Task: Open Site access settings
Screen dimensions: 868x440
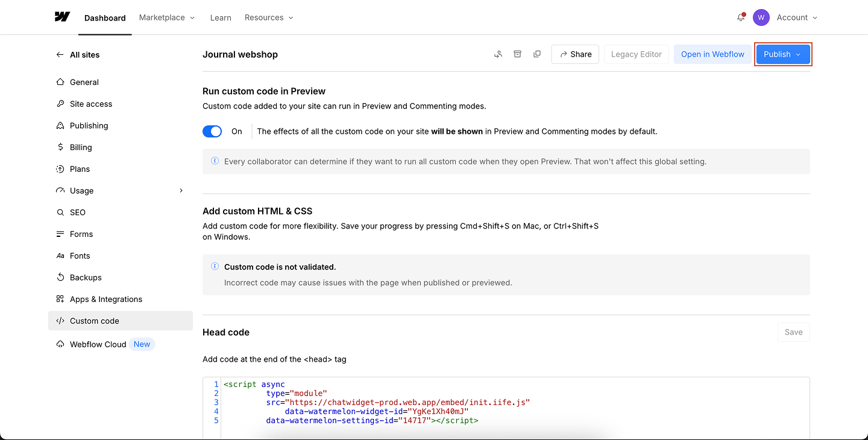Action: coord(121,104)
